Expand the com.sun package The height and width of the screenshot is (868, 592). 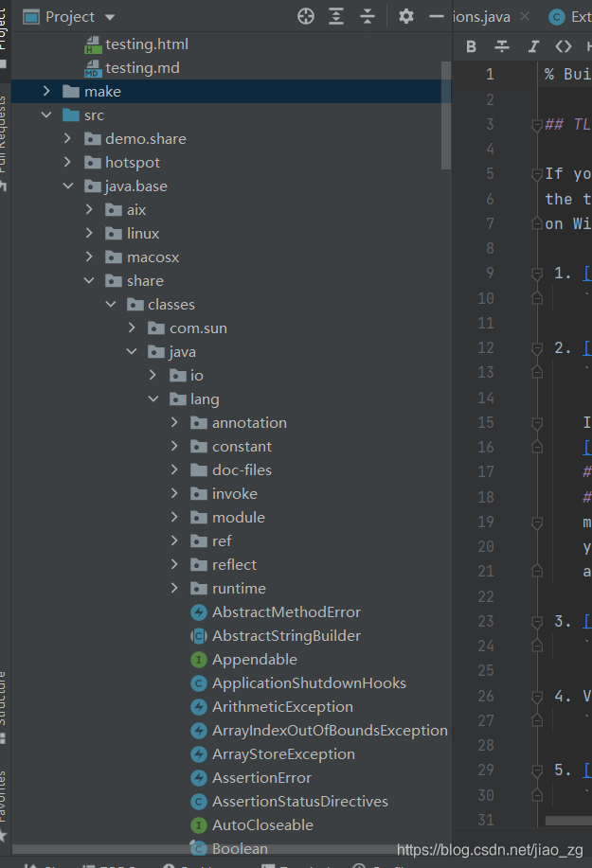pyautogui.click(x=132, y=328)
